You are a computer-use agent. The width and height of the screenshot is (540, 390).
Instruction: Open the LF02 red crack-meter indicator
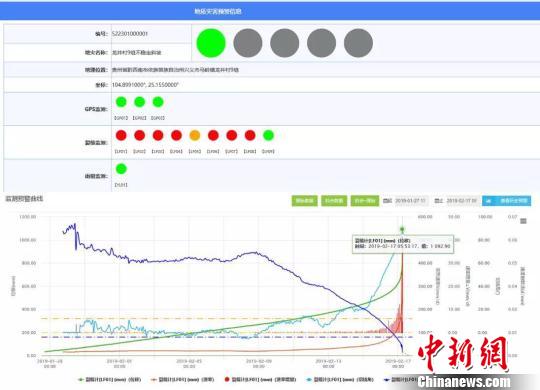[x=139, y=135]
